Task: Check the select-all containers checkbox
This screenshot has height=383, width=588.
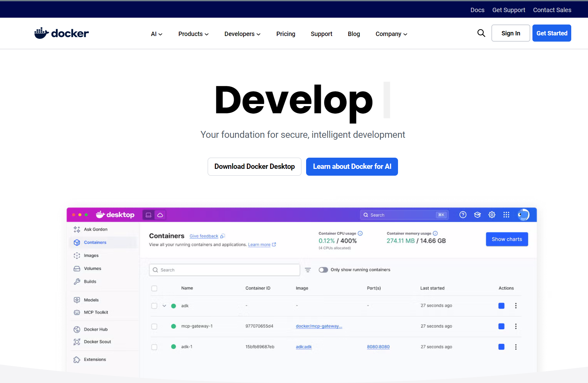Action: (154, 288)
